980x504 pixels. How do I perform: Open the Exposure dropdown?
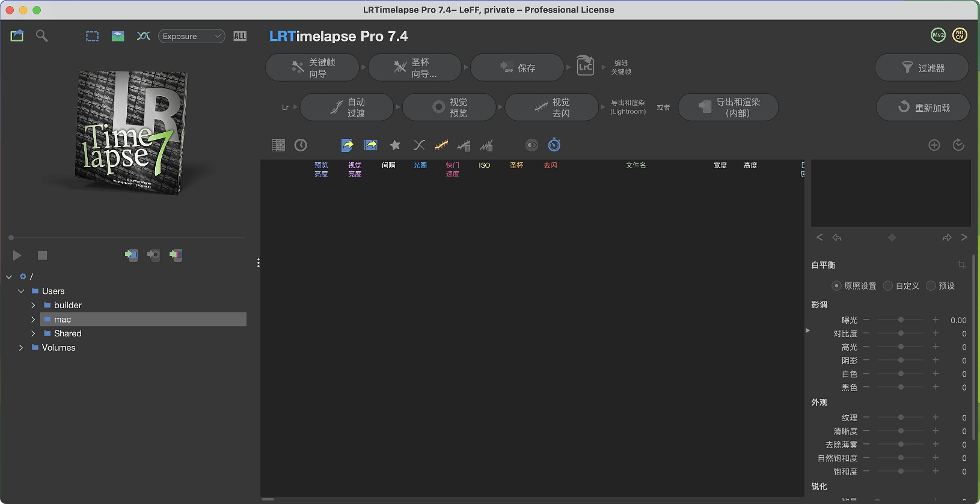tap(191, 36)
